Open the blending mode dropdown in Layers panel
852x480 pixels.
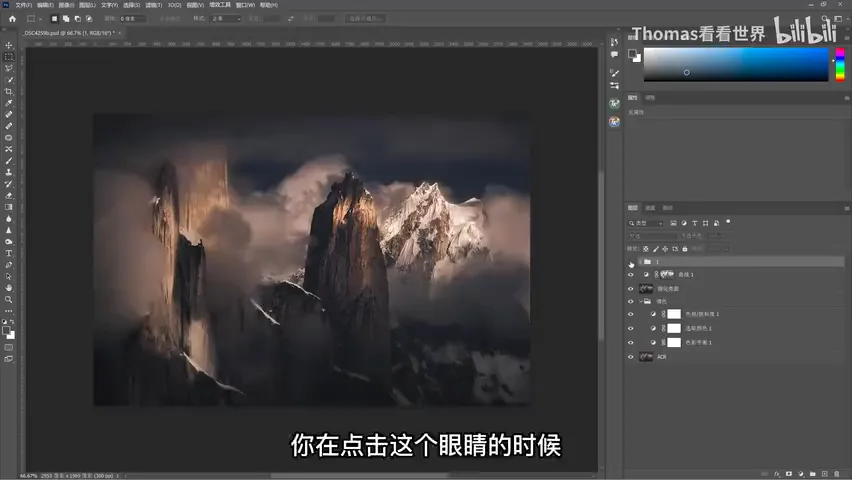coord(652,236)
